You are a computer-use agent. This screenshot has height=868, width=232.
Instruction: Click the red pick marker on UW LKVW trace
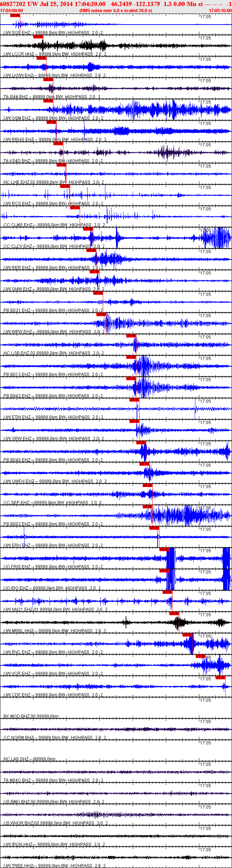click(x=42, y=58)
